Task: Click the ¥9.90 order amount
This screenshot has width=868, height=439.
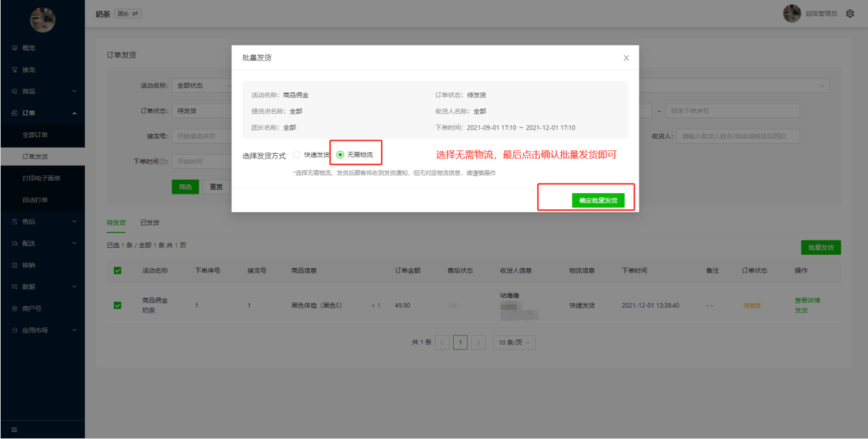Action: pos(402,306)
